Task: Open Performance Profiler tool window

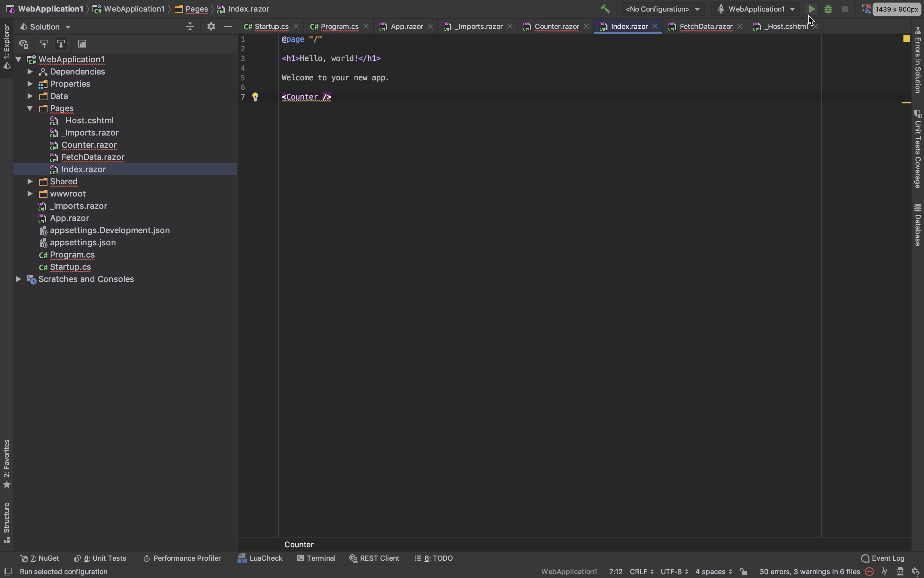Action: 182,558
